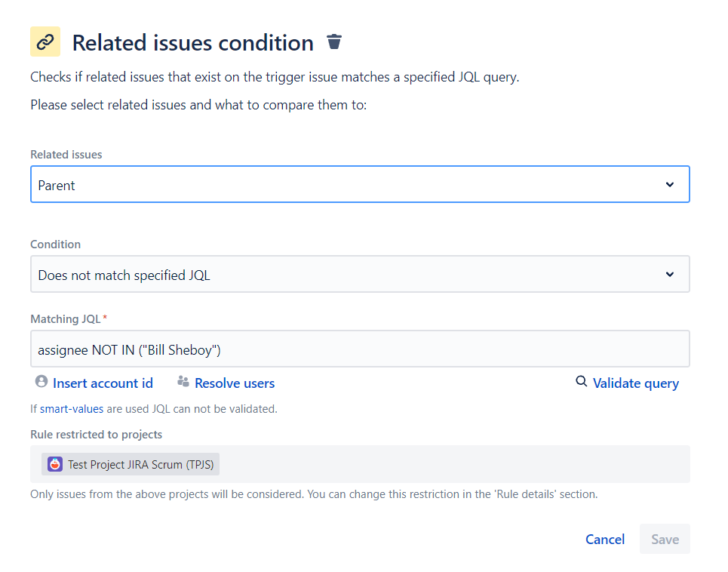Expand the chevron on the Condition dropdown
Screen dimensions: 728x572
[x=670, y=275]
